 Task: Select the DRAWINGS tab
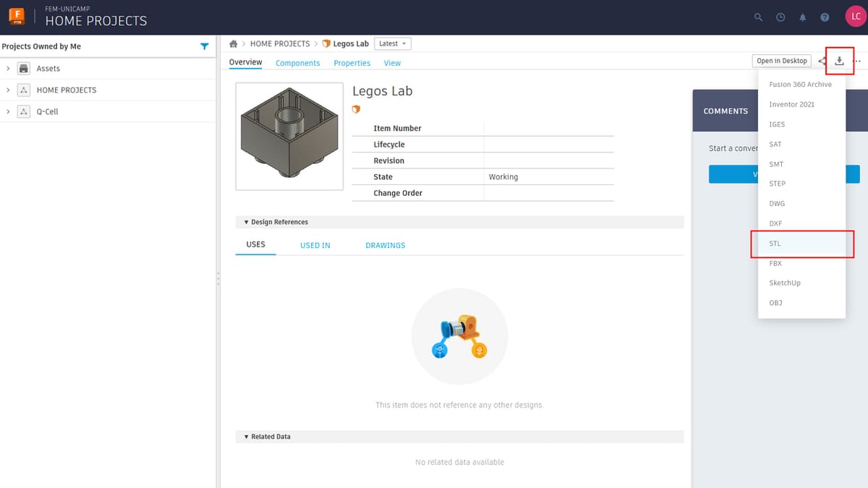click(x=386, y=245)
